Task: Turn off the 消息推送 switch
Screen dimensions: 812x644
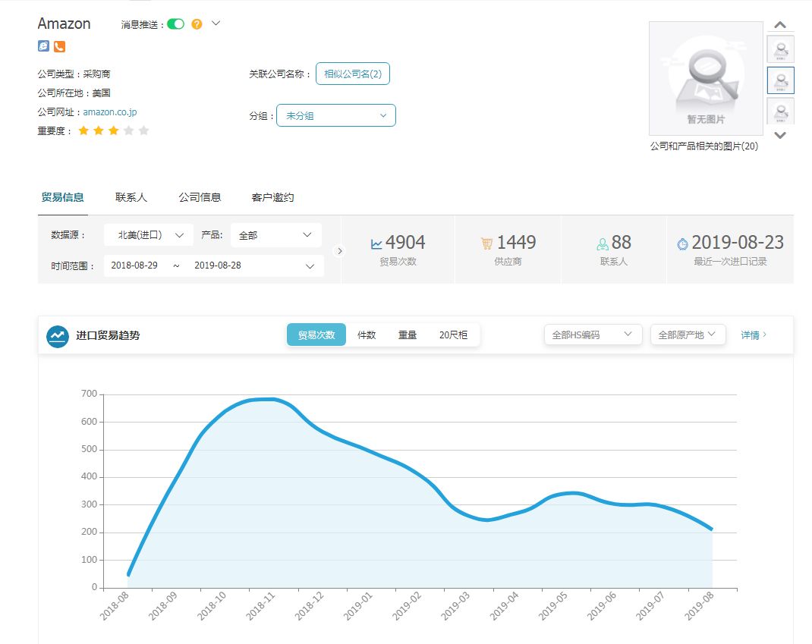Action: click(x=175, y=24)
